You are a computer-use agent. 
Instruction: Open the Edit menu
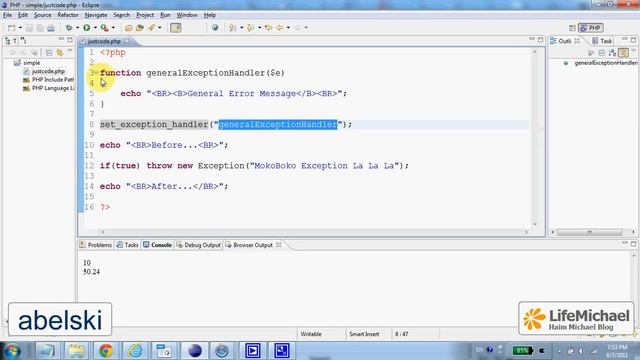point(23,15)
